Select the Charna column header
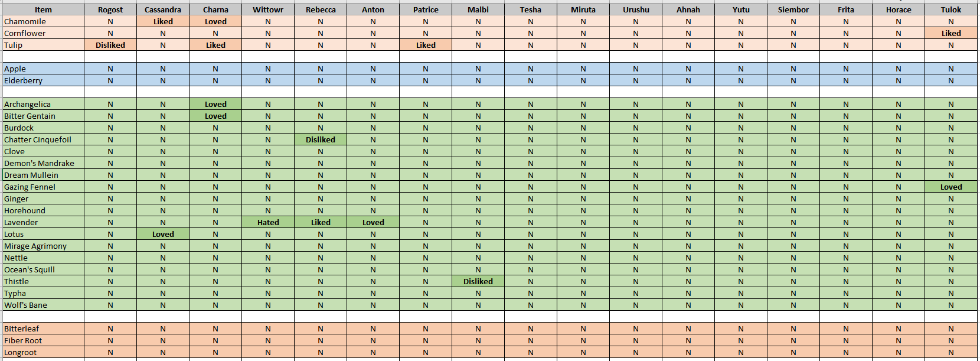Viewport: 980px width, 361px height. click(x=215, y=9)
